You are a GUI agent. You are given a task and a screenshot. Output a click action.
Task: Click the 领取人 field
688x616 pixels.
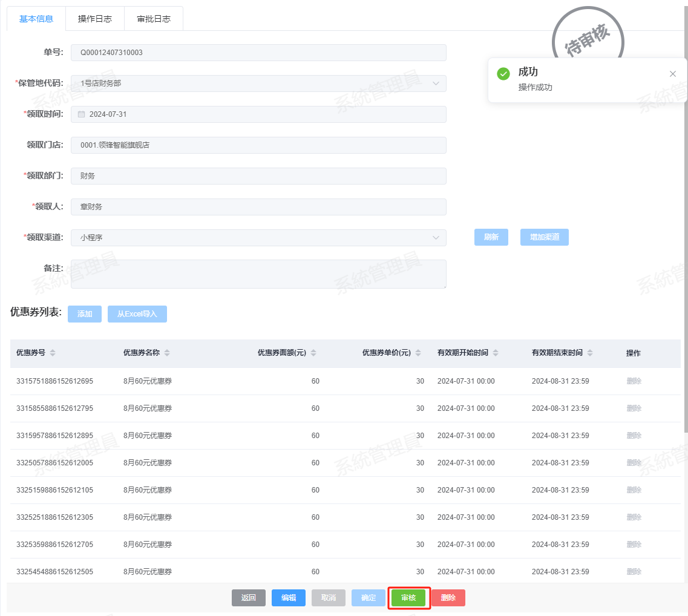click(x=258, y=207)
